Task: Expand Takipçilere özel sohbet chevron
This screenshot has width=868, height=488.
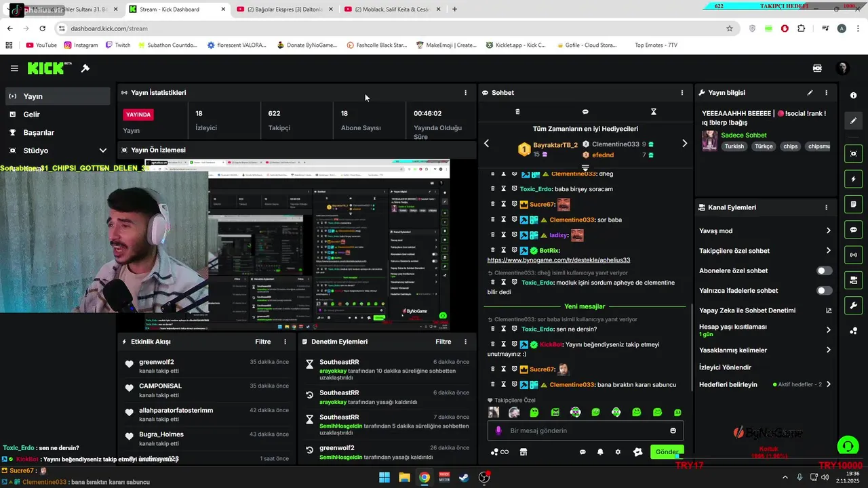Action: [829, 251]
